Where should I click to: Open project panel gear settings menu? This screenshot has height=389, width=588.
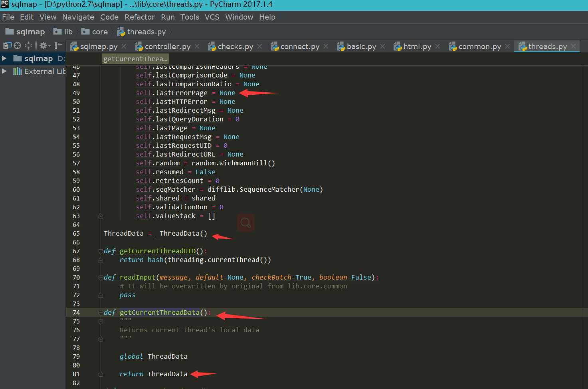45,46
